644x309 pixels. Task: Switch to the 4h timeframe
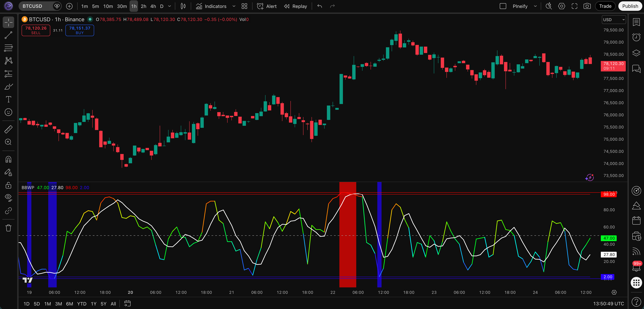[153, 6]
